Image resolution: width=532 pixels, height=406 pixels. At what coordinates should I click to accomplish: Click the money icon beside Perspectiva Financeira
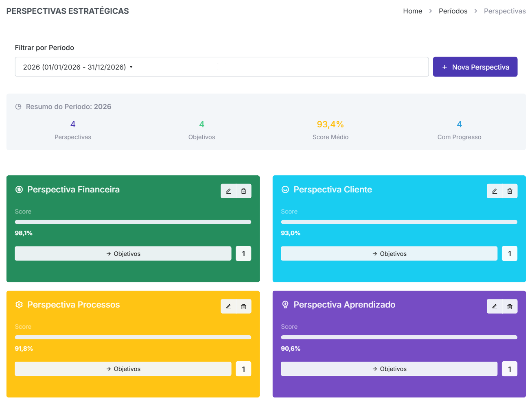click(19, 190)
